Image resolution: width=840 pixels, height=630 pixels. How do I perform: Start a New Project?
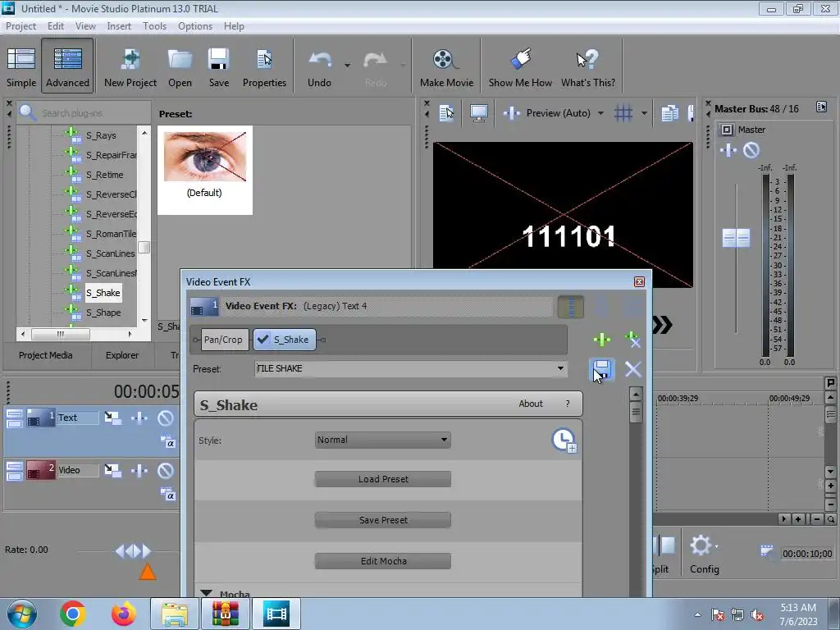130,67
